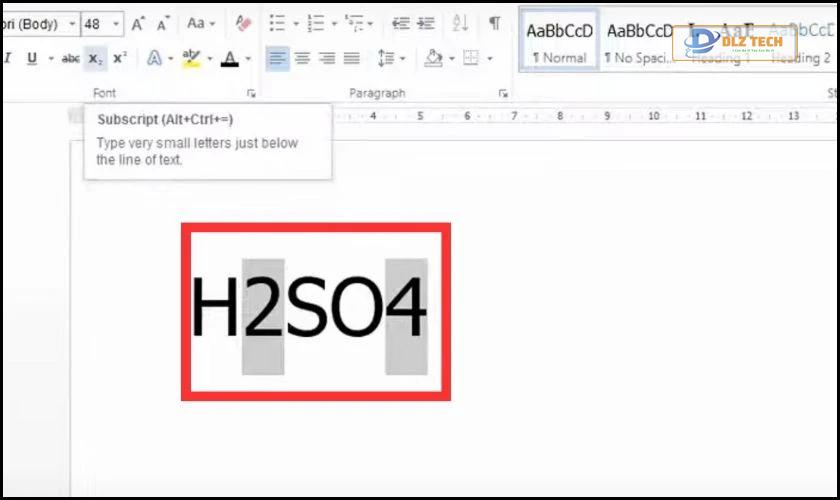Open highlight color dropdown arrow
This screenshot has height=500, width=840.
pyautogui.click(x=210, y=58)
